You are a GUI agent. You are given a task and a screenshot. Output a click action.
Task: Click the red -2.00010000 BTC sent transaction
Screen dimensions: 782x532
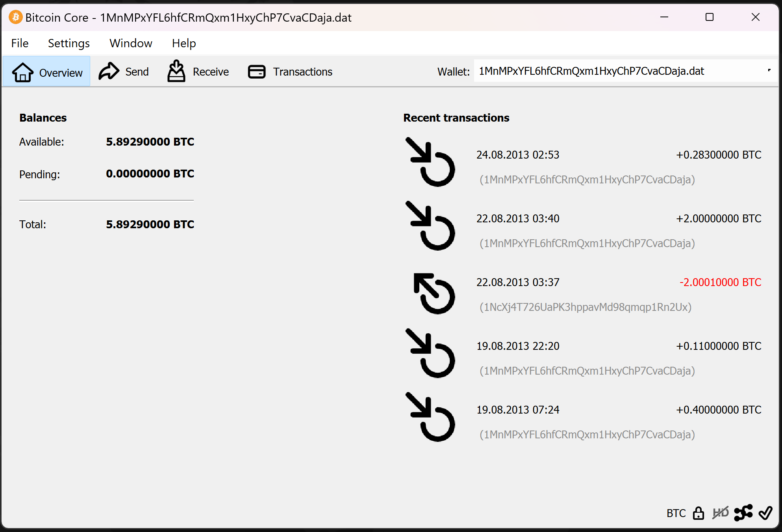[720, 283]
